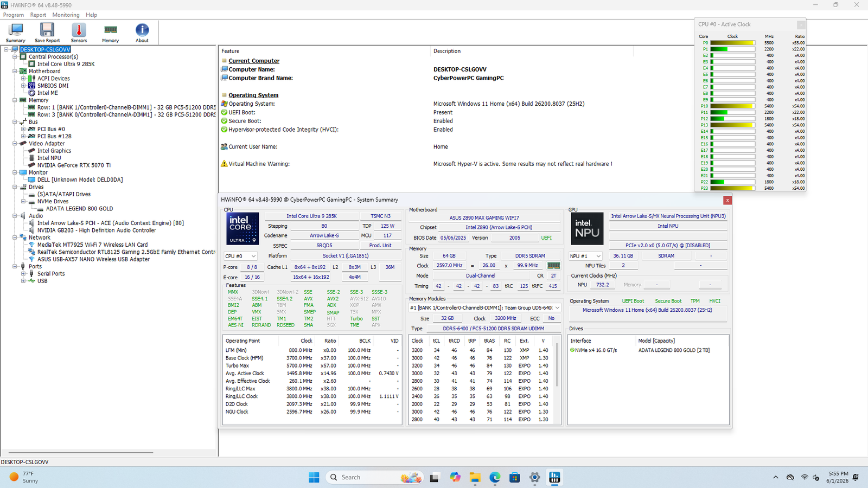Open the Sensors thermometer icon
This screenshot has height=488, width=868.
(79, 33)
